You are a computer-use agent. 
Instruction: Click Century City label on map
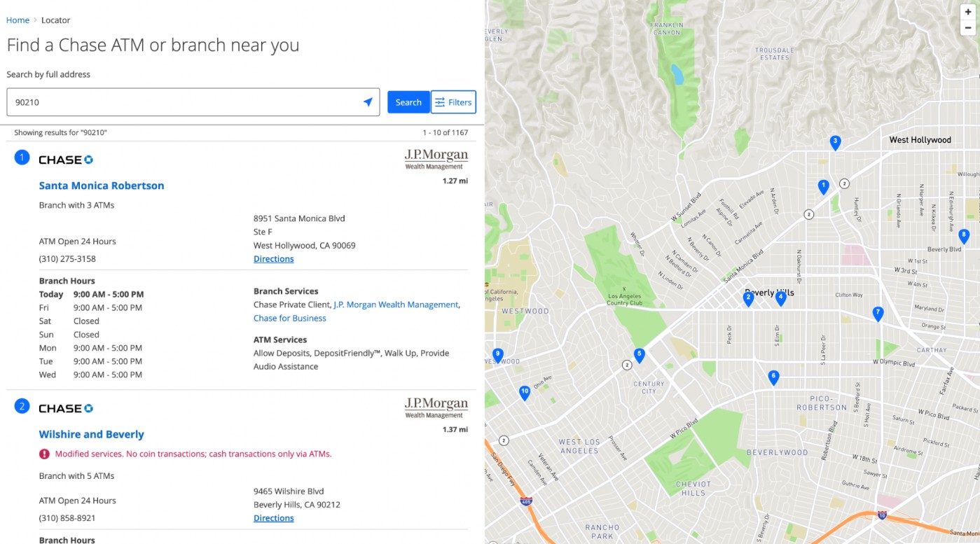[x=649, y=387]
